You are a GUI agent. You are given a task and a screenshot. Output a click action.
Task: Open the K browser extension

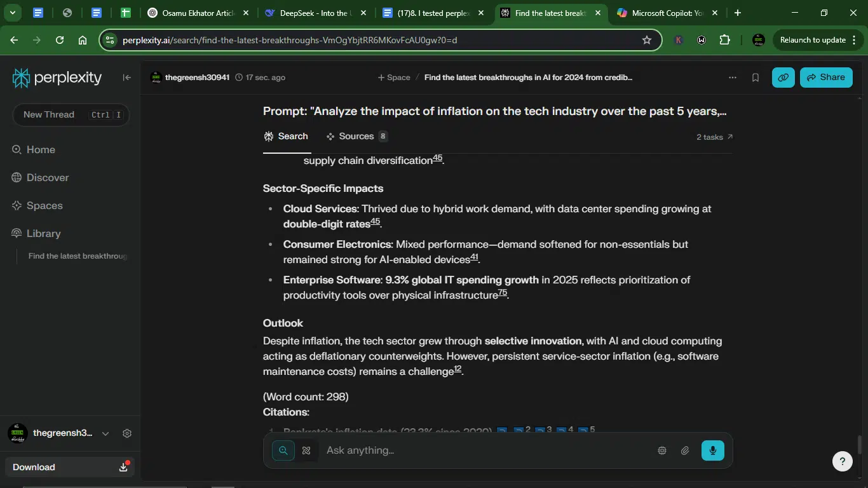coord(679,40)
